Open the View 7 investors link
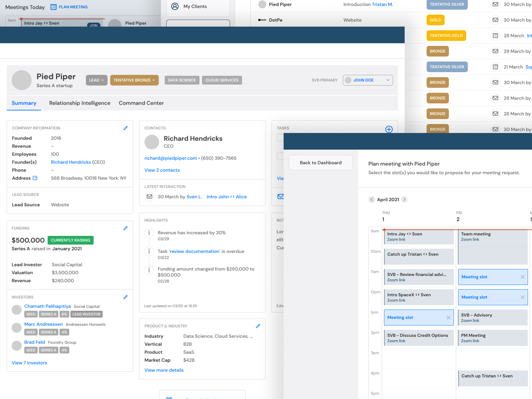Screen dimensions: 532x399 (29, 363)
